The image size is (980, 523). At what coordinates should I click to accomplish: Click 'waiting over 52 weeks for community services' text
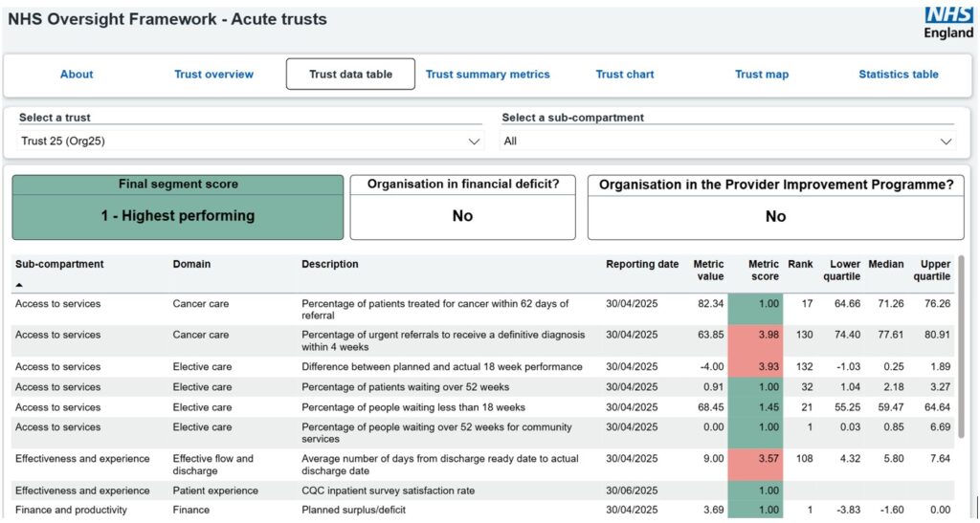click(436, 433)
